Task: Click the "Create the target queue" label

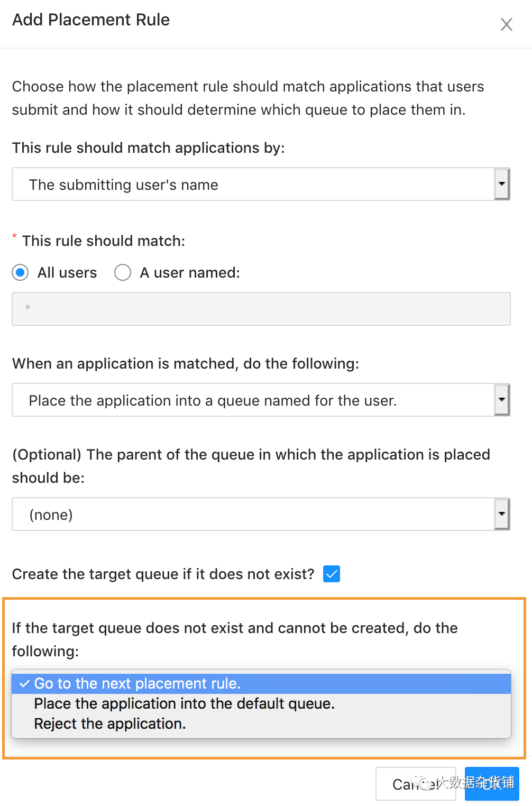Action: 163,574
